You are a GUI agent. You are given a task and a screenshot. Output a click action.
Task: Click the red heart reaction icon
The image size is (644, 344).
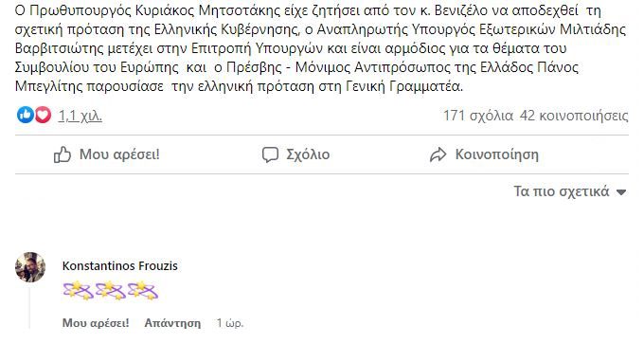(x=43, y=116)
